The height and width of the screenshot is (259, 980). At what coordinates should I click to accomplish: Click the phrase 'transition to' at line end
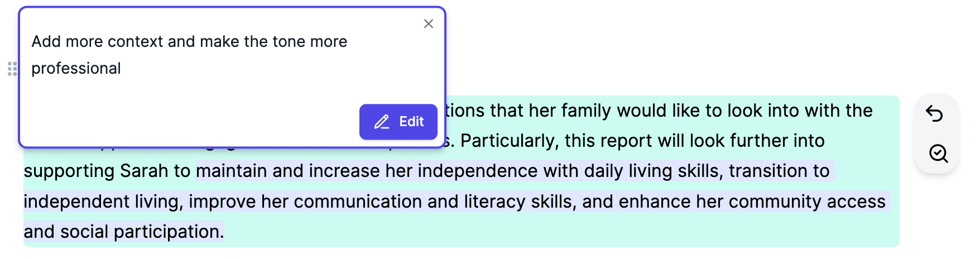[x=779, y=171]
